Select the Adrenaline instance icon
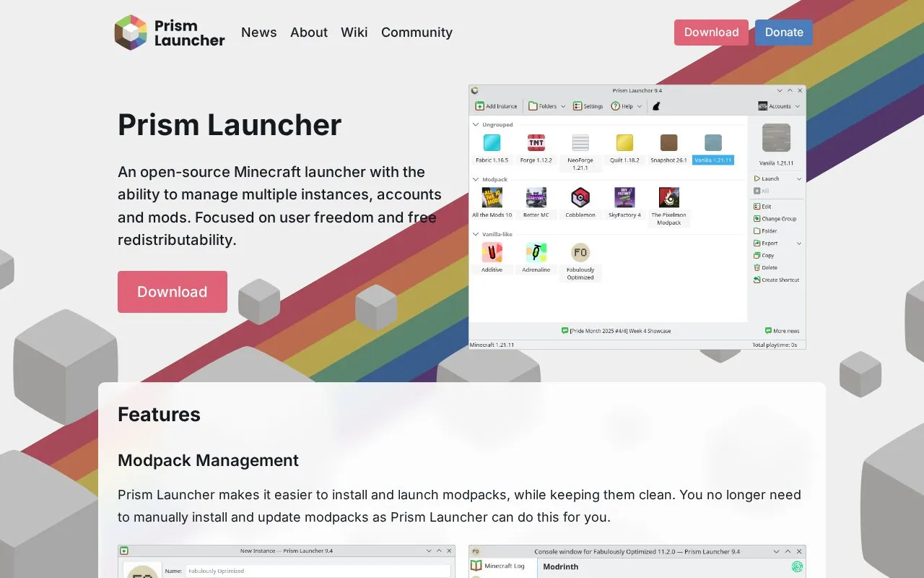 [536, 252]
